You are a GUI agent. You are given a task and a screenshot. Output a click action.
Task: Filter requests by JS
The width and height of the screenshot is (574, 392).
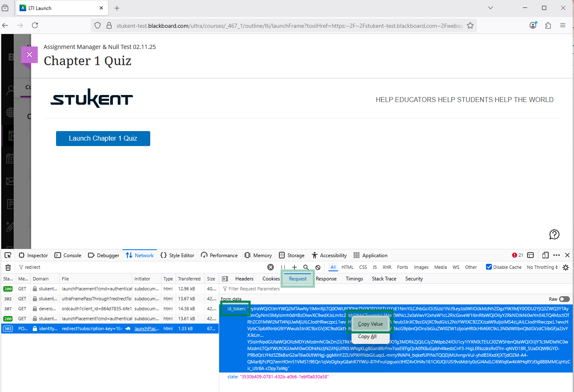[375, 267]
